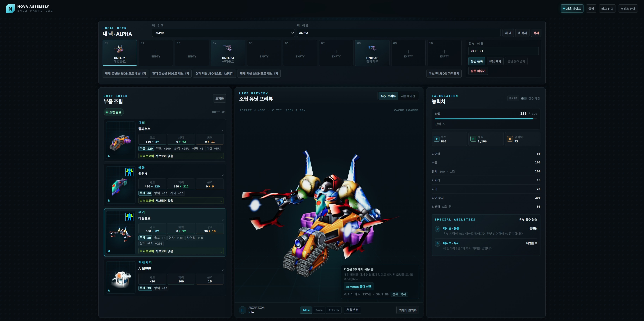The height and width of the screenshot is (321, 644).
Task: Add a unit to empty slot 10
Action: click(x=444, y=53)
